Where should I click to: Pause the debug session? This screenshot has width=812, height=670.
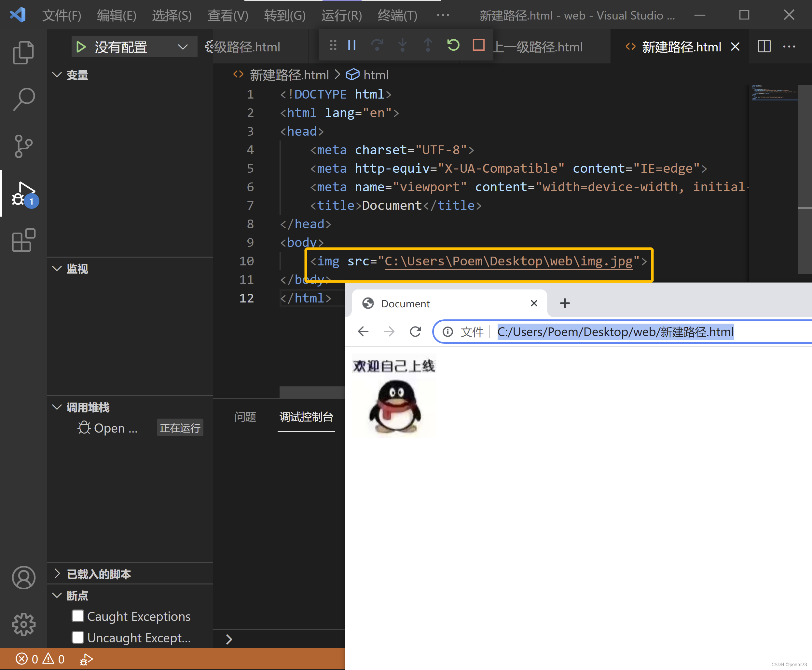tap(351, 46)
